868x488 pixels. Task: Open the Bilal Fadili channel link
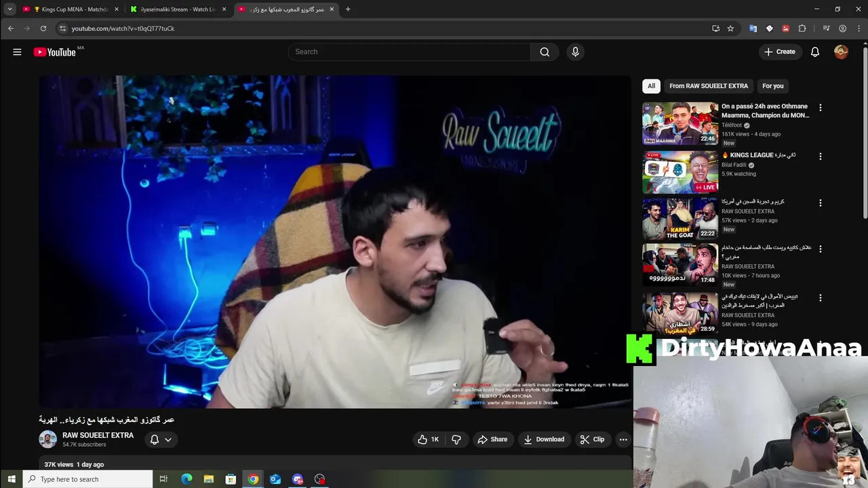coord(734,165)
